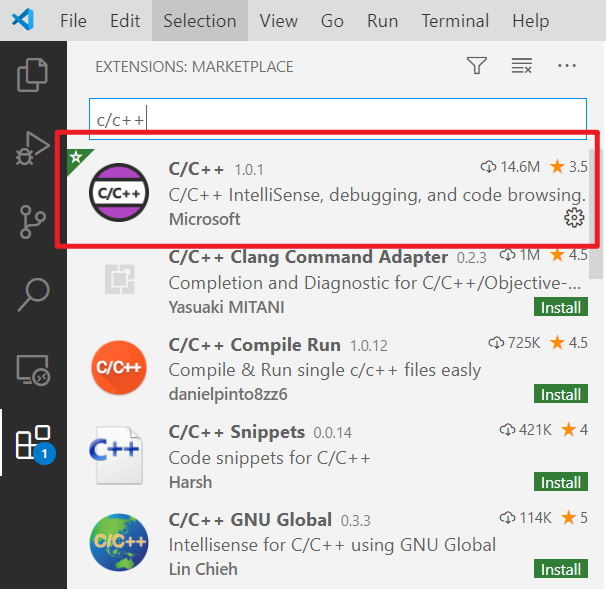Viewport: 606px width, 589px height.
Task: Open the Source Control view
Action: point(33,222)
